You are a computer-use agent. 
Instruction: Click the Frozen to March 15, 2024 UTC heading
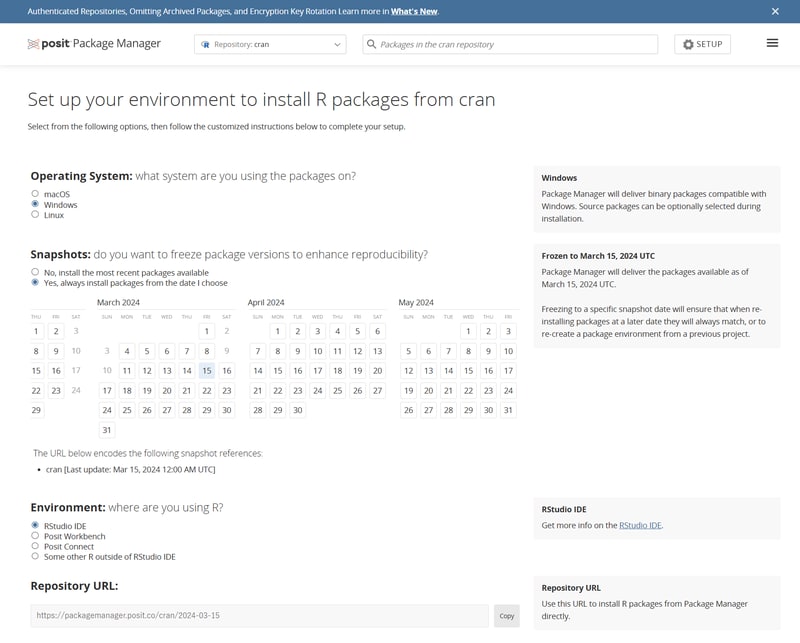[598, 256]
